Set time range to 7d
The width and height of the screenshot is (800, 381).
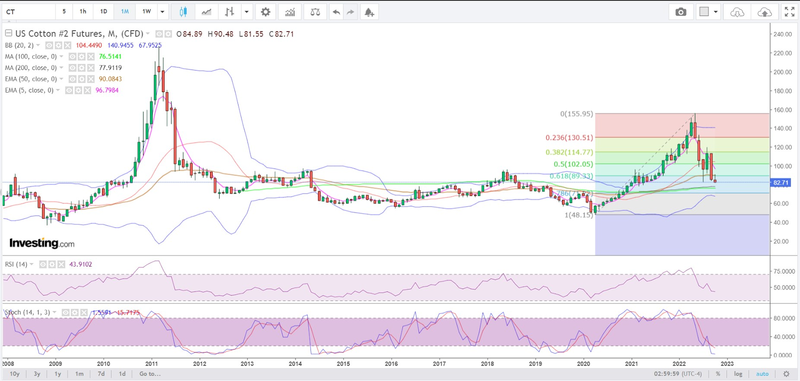(x=101, y=374)
